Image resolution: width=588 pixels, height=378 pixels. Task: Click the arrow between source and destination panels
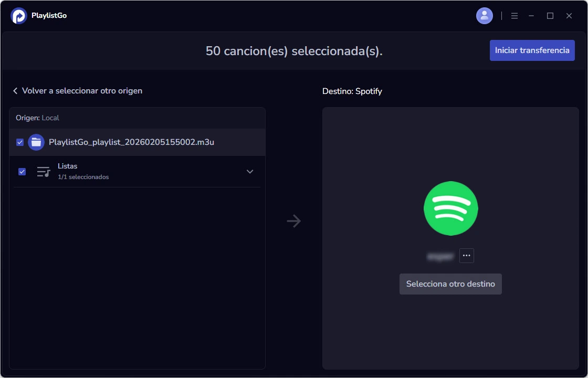coord(293,221)
